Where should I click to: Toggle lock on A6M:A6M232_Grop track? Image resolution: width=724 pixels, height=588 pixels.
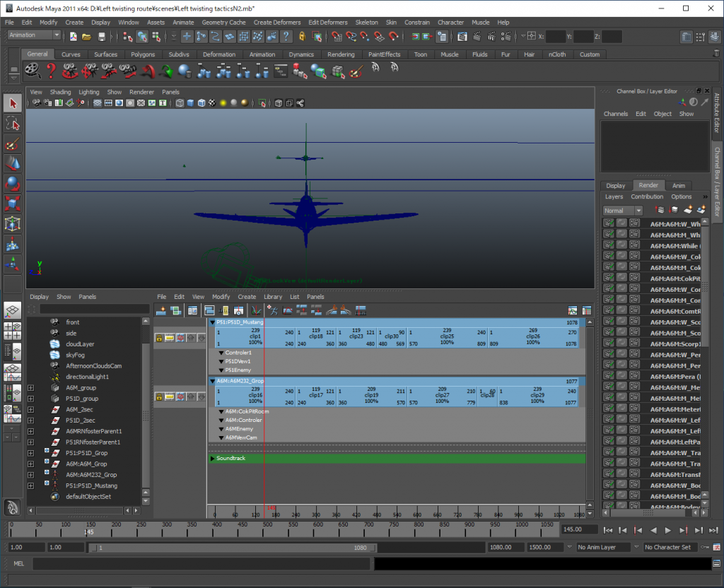click(159, 397)
